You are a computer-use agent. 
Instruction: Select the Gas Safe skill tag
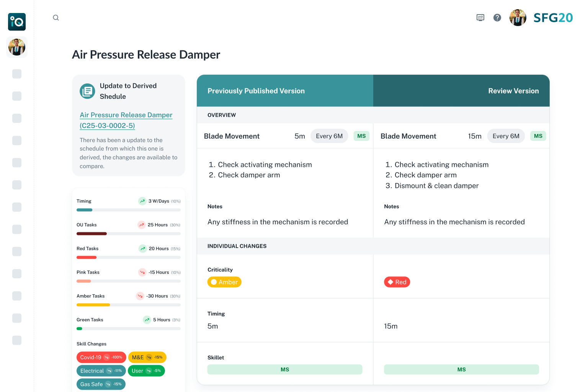click(101, 384)
